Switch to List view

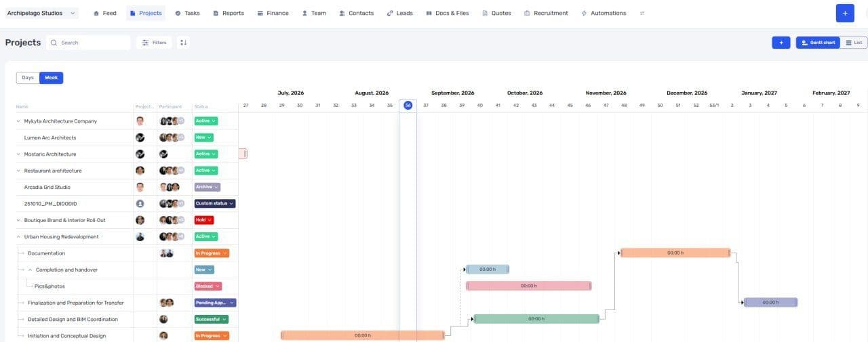[x=854, y=43]
